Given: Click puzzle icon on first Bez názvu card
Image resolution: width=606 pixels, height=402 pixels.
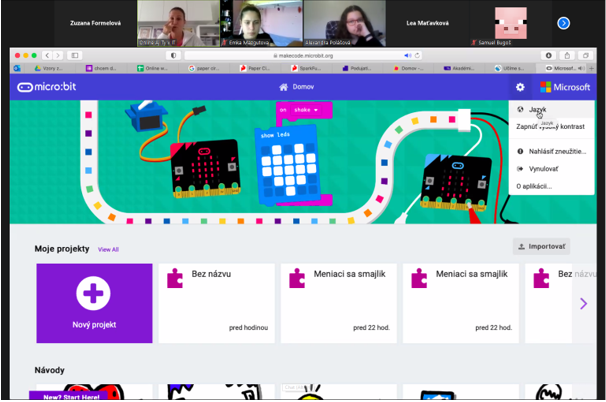Looking at the screenshot, I should pyautogui.click(x=175, y=278).
